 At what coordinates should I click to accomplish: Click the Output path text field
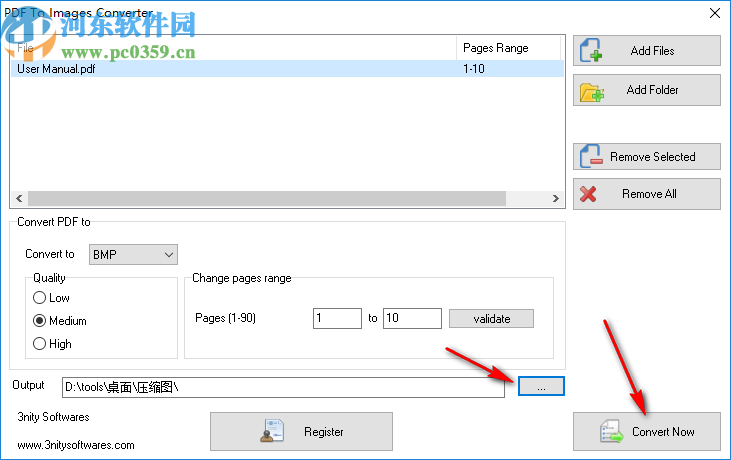[x=283, y=387]
